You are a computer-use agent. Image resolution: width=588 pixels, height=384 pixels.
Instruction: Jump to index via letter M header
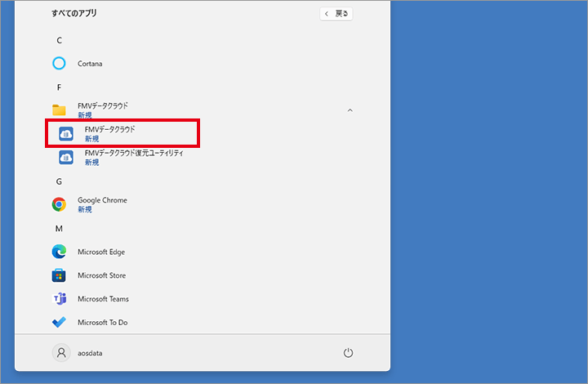tap(60, 229)
